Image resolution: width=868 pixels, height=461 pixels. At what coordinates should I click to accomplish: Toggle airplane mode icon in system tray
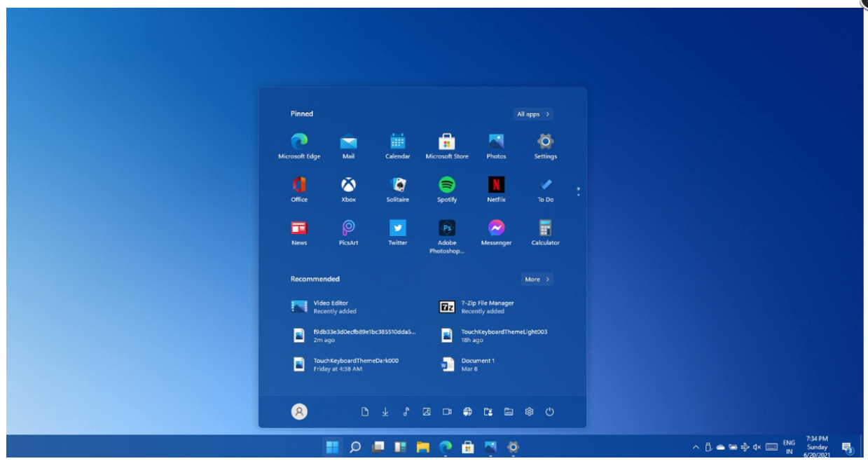pos(745,447)
